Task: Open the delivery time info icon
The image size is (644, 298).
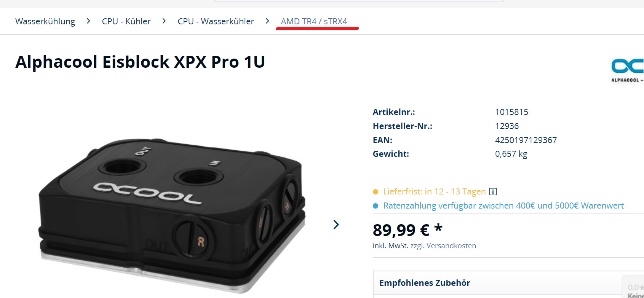Action: click(x=493, y=191)
